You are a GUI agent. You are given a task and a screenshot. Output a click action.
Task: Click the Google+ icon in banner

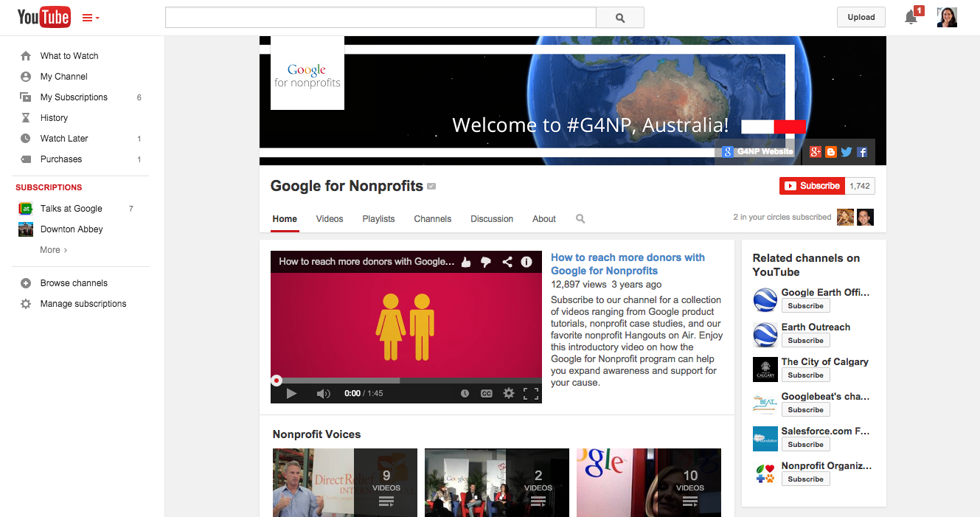point(815,152)
